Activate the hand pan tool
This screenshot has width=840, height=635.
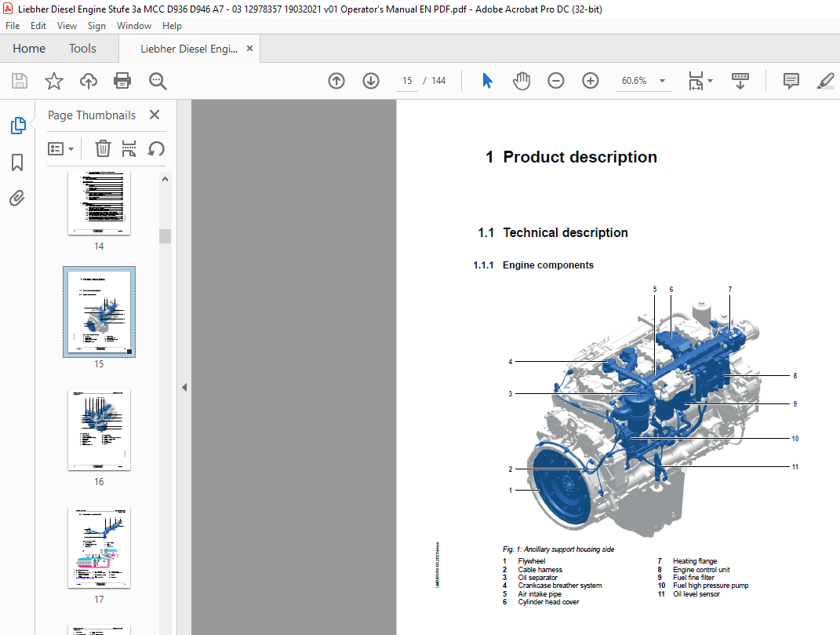pos(522,81)
